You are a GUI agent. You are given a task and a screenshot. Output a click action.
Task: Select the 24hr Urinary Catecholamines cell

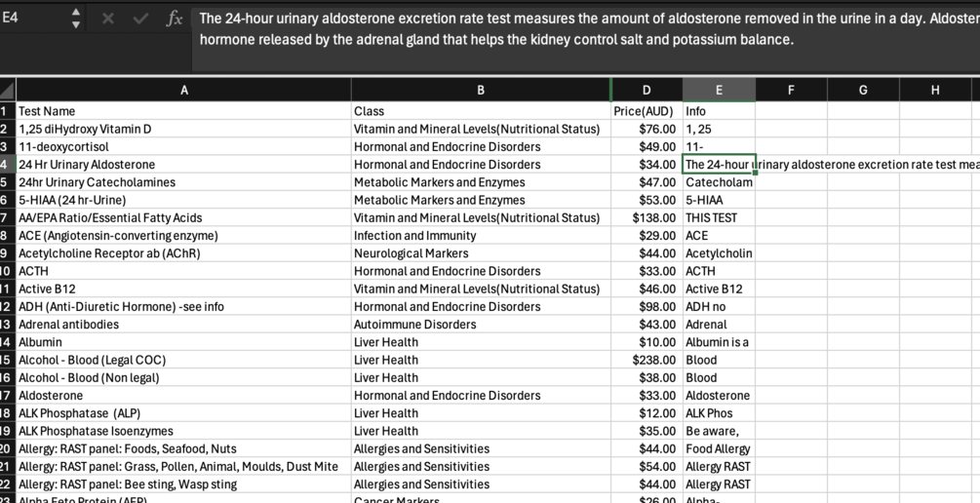(184, 182)
